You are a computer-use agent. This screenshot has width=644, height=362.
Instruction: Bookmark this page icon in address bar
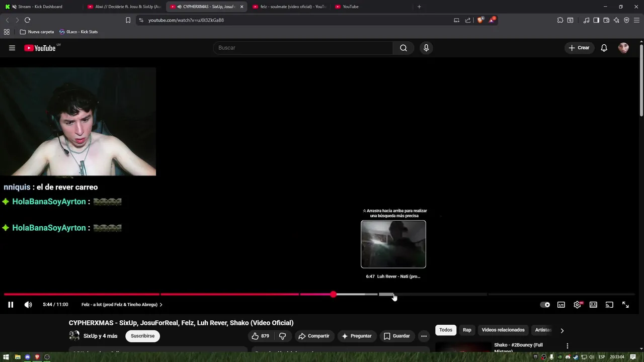click(x=128, y=20)
